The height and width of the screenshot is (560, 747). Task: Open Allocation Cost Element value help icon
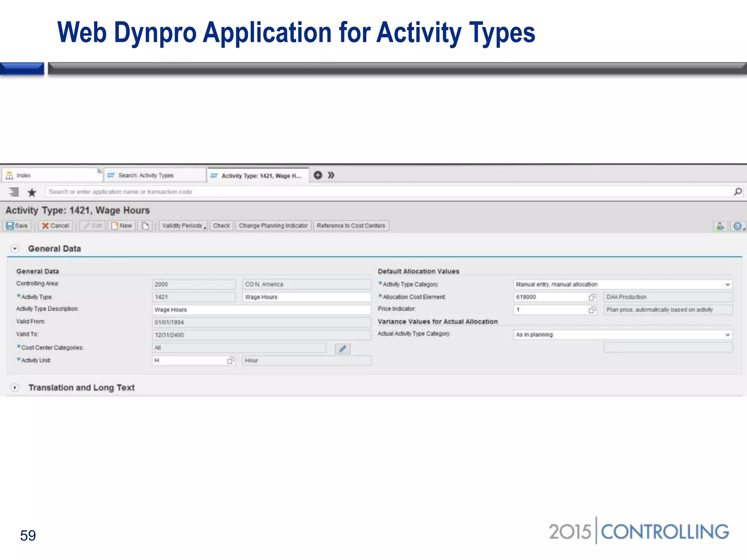coord(592,297)
